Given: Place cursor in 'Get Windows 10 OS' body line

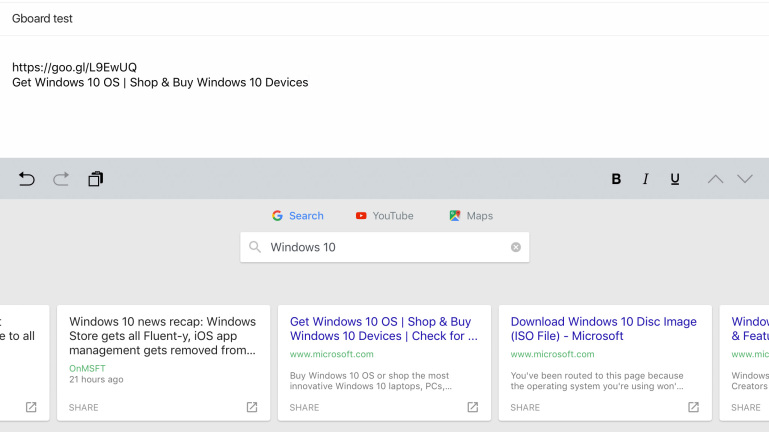Looking at the screenshot, I should pos(160,82).
